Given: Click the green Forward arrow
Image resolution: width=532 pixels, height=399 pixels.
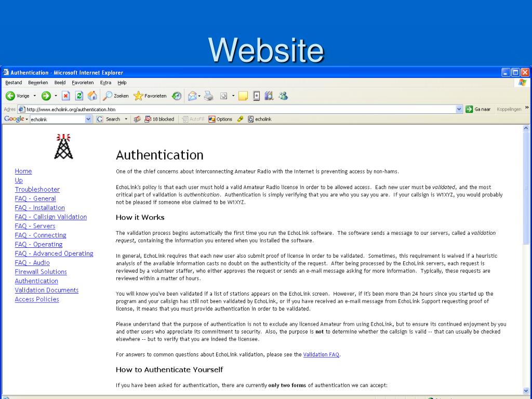Looking at the screenshot, I should 46,96.
